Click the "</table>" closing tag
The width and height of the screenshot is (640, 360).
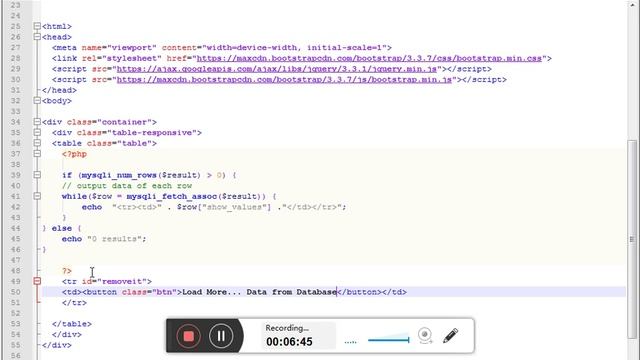point(72,324)
